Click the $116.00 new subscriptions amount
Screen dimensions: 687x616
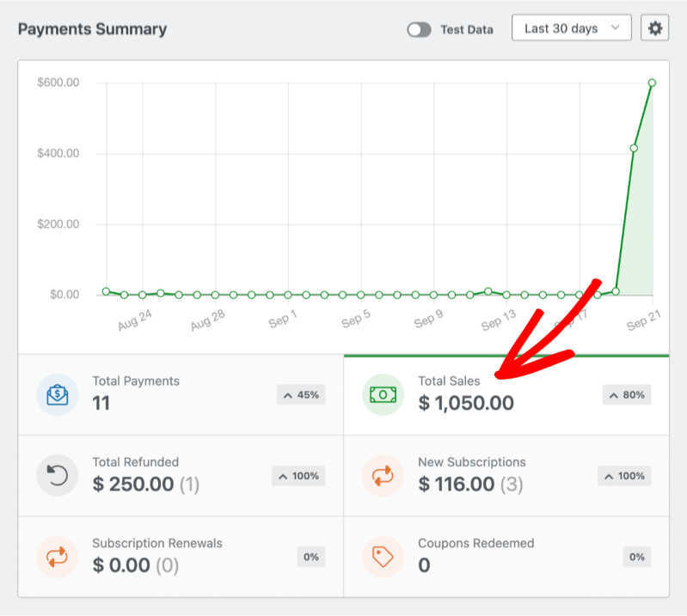pyautogui.click(x=457, y=485)
